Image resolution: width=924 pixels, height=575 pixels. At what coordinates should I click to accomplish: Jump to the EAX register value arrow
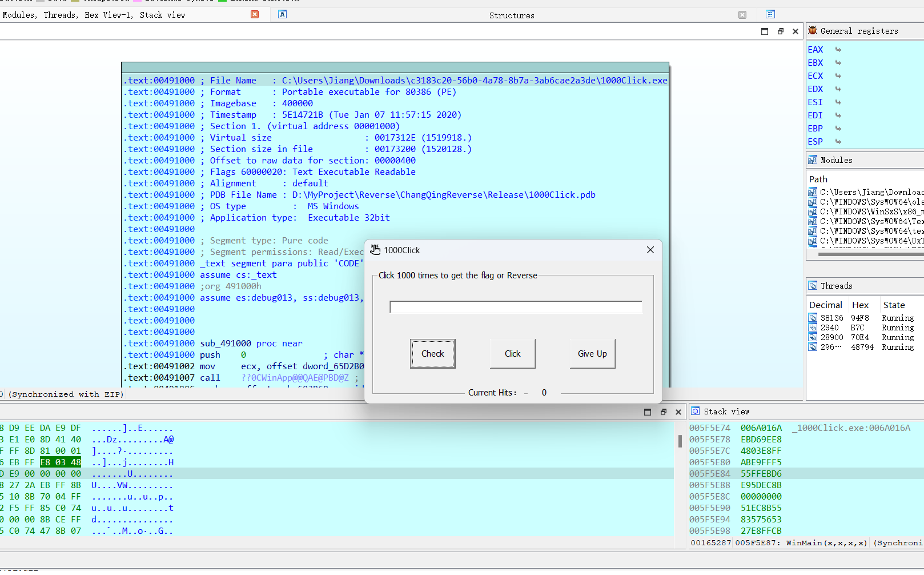click(x=838, y=50)
